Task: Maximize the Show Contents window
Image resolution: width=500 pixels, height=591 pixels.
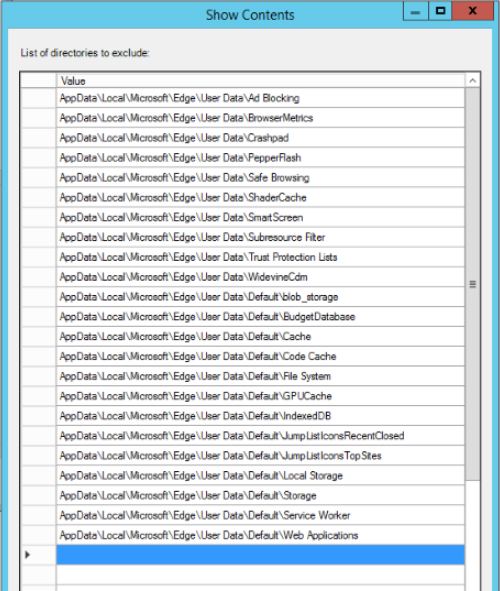Action: click(440, 11)
